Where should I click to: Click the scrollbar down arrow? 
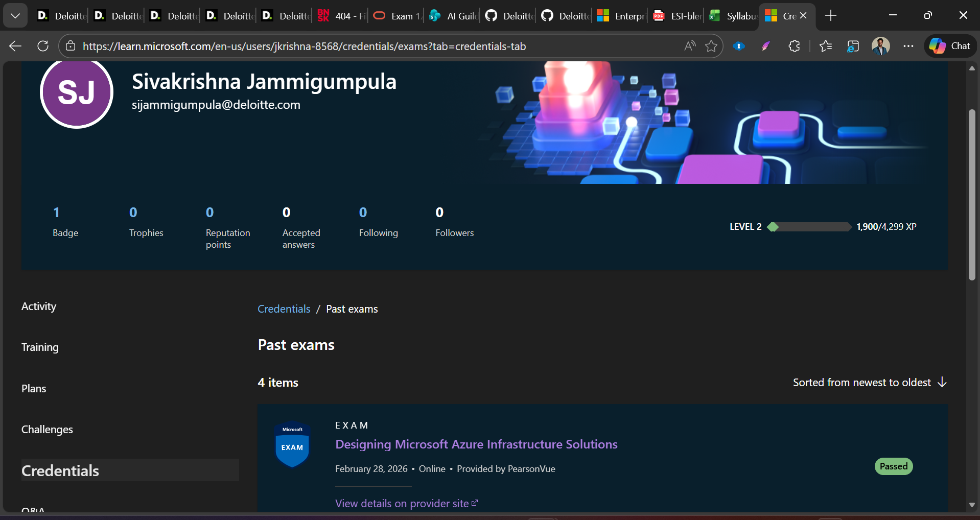point(972,505)
